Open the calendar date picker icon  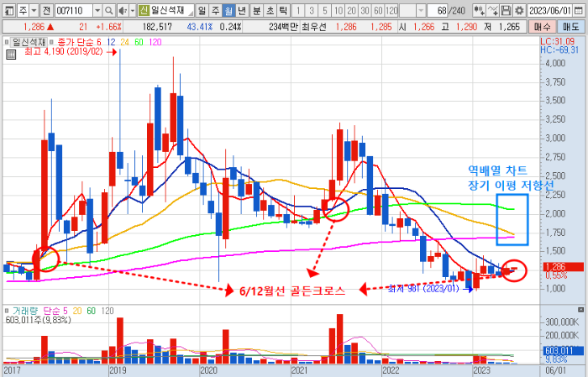coord(579,10)
